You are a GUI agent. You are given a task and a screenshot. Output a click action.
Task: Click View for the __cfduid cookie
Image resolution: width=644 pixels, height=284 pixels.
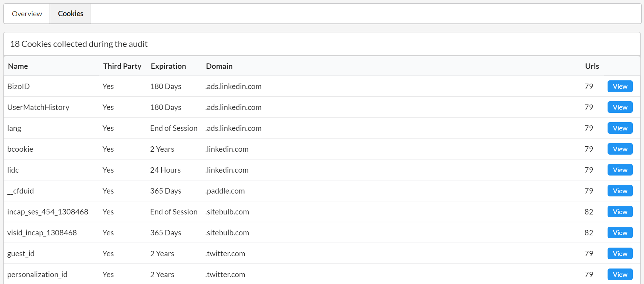[620, 191]
